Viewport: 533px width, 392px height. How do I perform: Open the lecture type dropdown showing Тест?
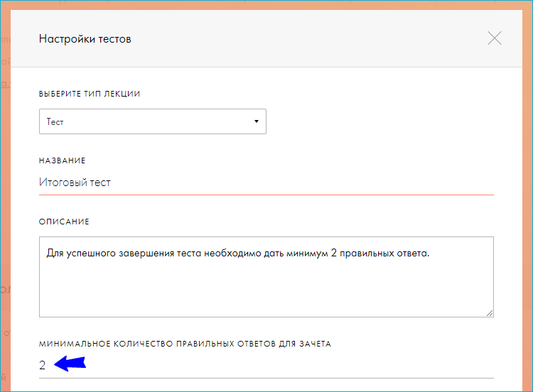153,121
